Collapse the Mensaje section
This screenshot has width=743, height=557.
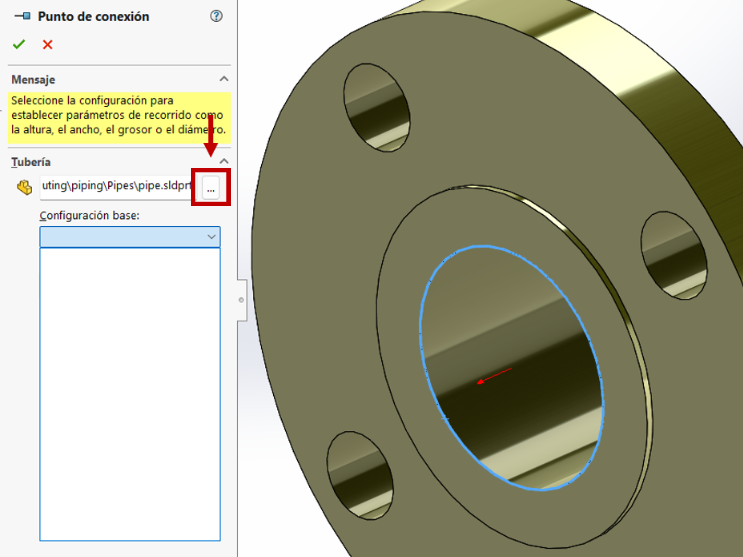click(x=224, y=79)
